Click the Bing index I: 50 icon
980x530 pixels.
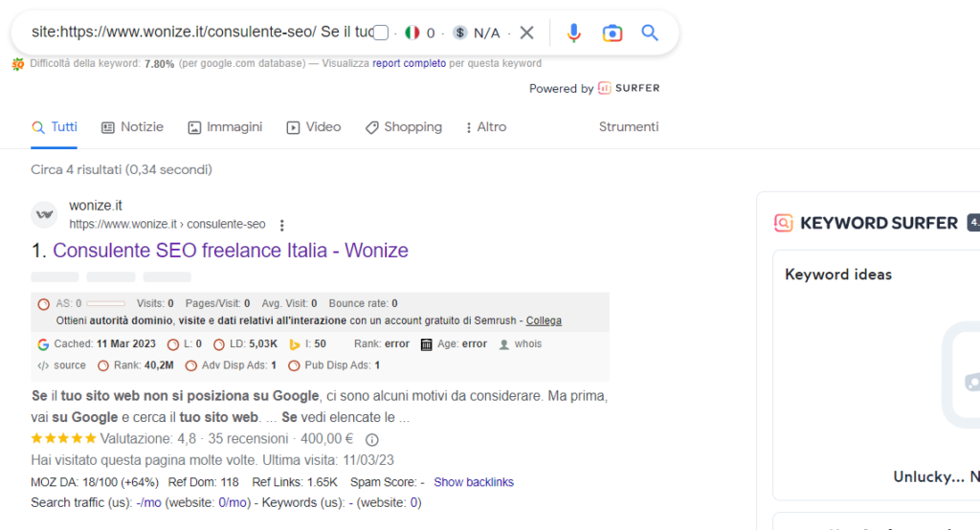295,344
